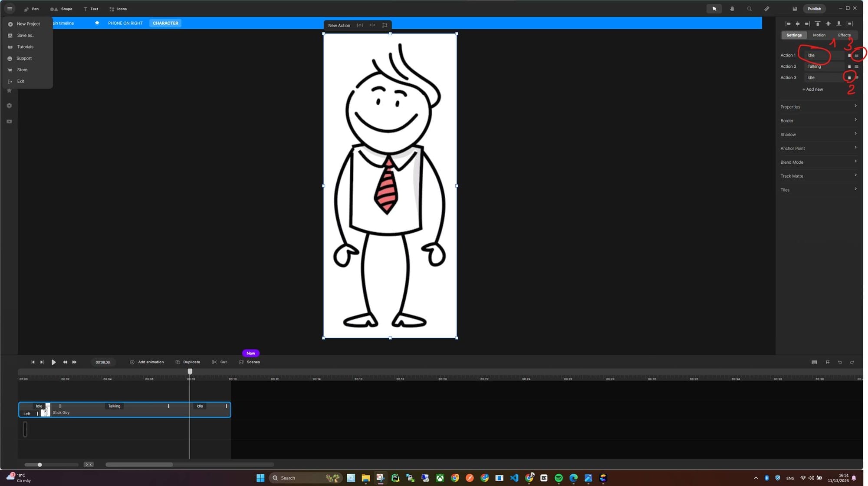Rewind playback on the timeline
This screenshot has width=868, height=486.
[x=65, y=362]
